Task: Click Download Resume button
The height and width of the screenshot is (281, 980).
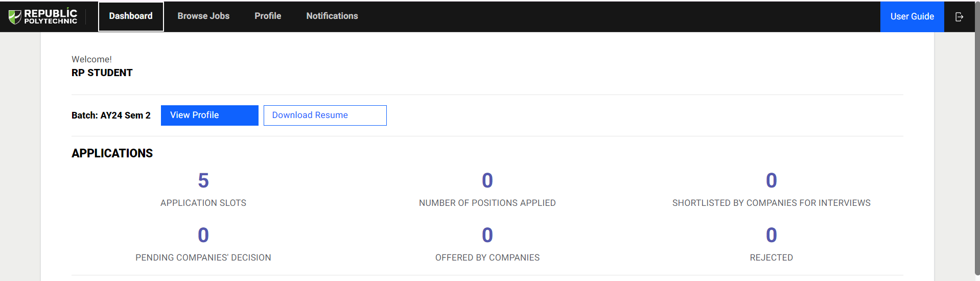Action: pyautogui.click(x=325, y=115)
